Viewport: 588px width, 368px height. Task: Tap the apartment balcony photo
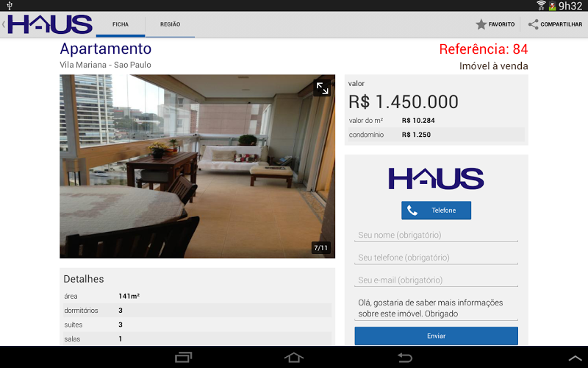197,166
